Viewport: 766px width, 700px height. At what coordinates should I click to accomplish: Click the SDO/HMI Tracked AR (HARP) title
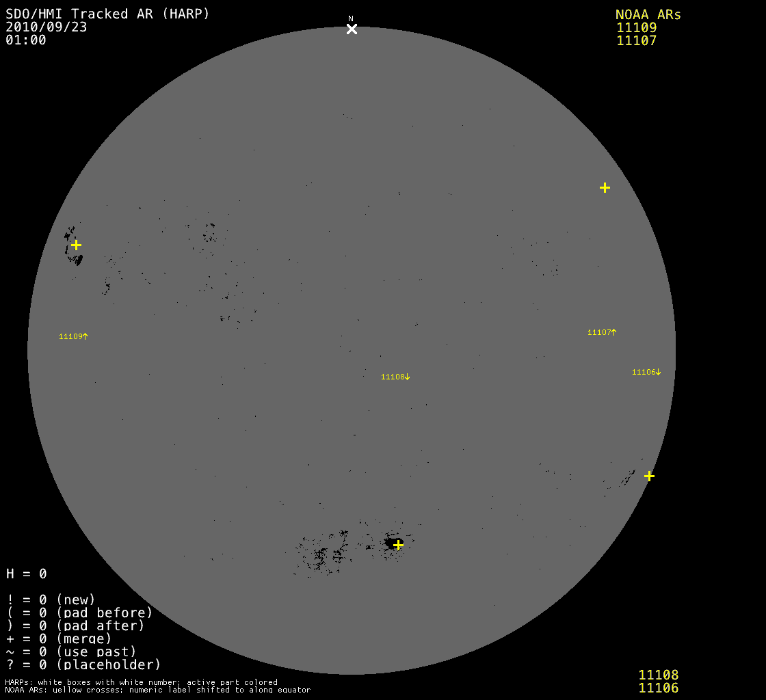tap(107, 14)
